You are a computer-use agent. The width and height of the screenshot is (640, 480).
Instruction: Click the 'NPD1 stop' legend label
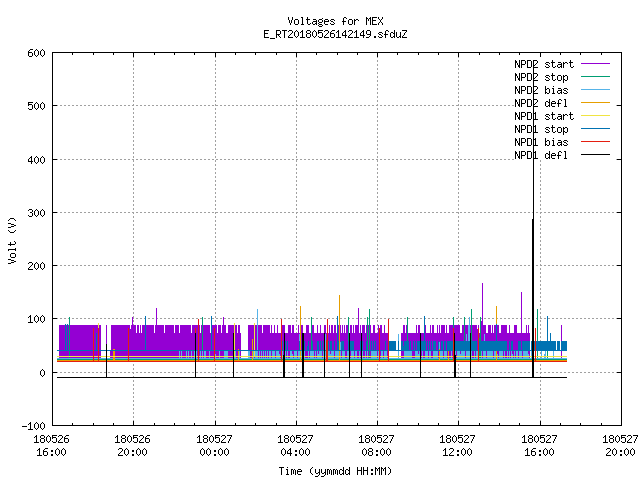pyautogui.click(x=541, y=129)
